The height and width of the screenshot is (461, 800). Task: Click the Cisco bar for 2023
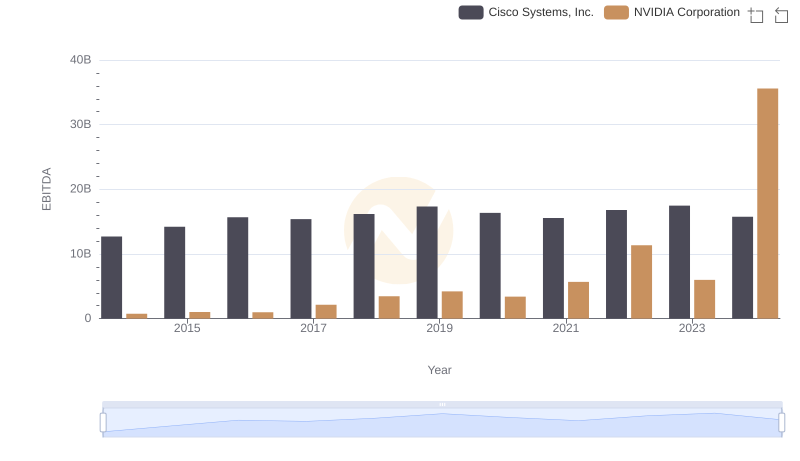(679, 262)
